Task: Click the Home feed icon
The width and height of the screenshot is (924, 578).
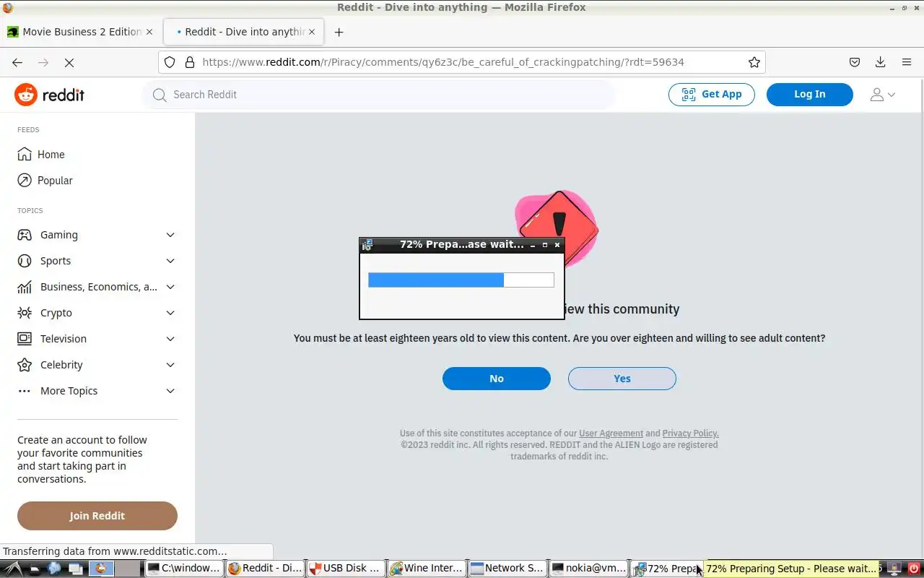Action: [25, 155]
